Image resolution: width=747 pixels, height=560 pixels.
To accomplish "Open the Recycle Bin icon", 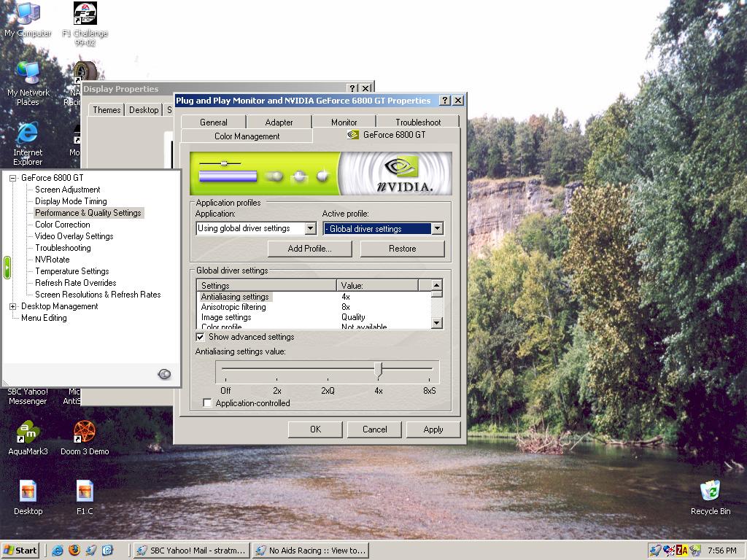I will (710, 491).
